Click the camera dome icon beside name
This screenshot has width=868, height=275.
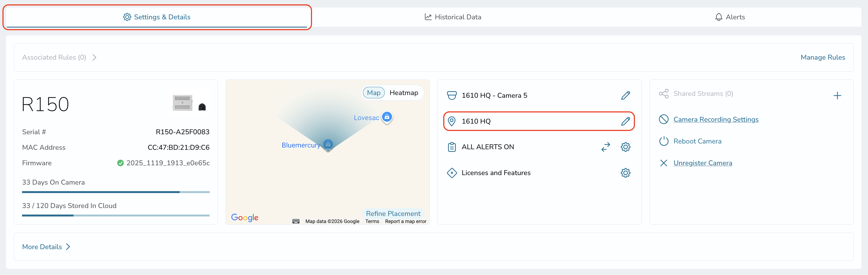(451, 95)
